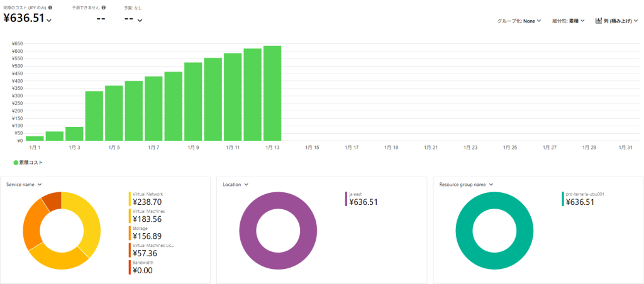
Task: Click the column chart icon beside 列 (積み上げ)
Action: pyautogui.click(x=599, y=21)
